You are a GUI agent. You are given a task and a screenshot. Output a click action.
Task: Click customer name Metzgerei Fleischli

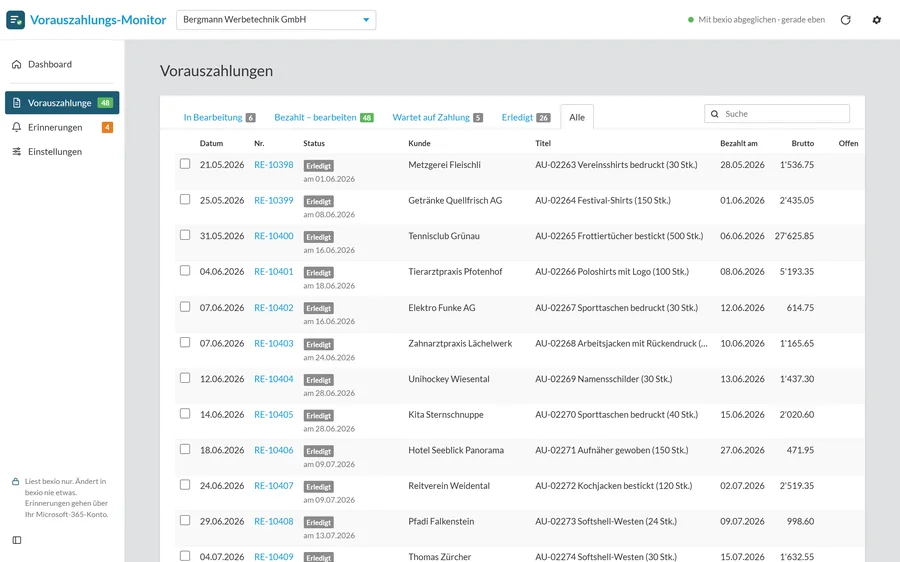444,165
